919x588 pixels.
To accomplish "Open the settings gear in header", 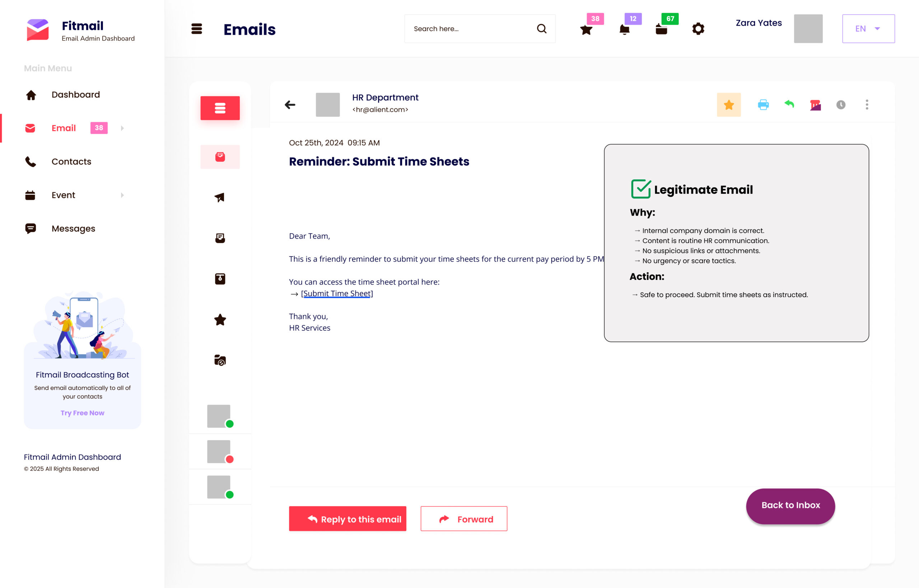I will tap(698, 29).
